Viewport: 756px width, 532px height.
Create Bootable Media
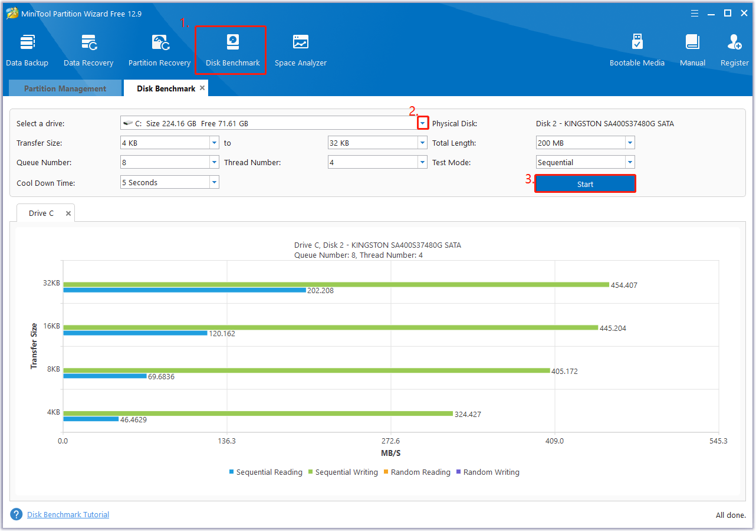(637, 50)
